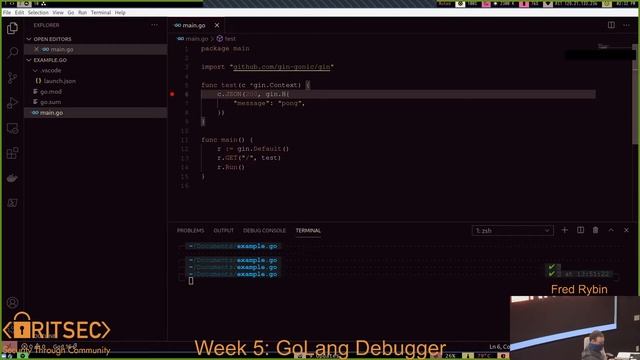
Task: Open the File menu
Action: coord(7,13)
